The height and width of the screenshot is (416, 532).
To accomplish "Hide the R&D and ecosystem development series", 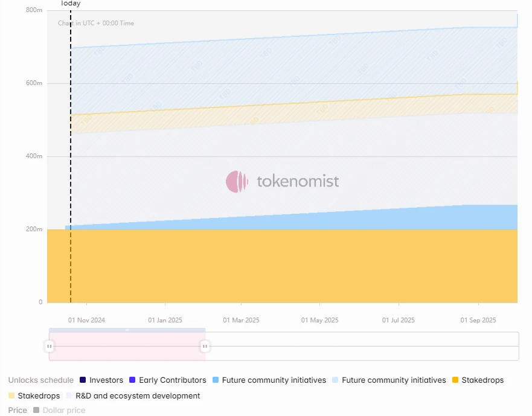I will point(137,396).
